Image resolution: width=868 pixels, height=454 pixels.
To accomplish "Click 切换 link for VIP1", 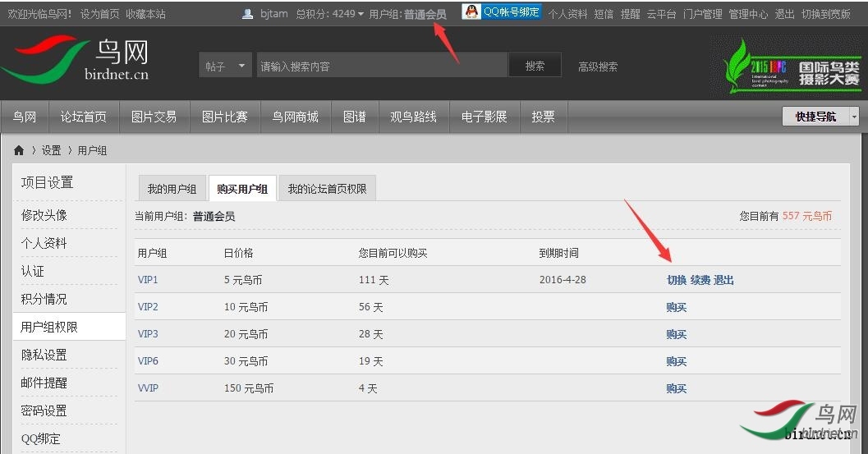I will point(676,280).
